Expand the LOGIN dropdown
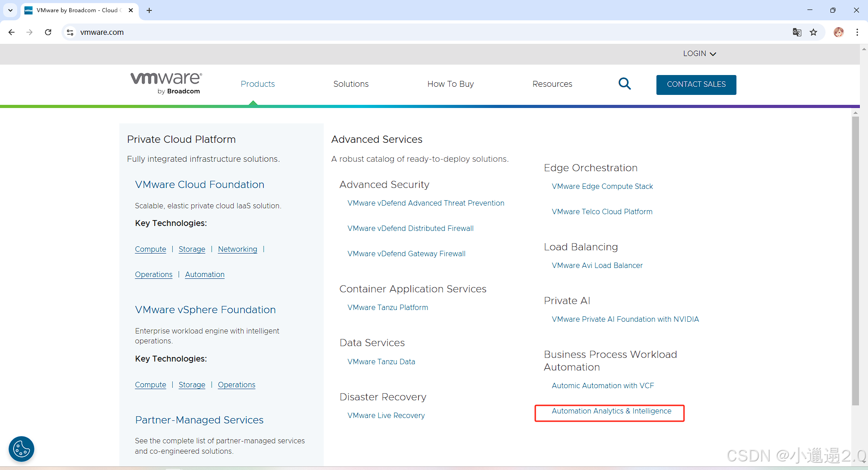Viewport: 868px width, 470px height. 699,53
